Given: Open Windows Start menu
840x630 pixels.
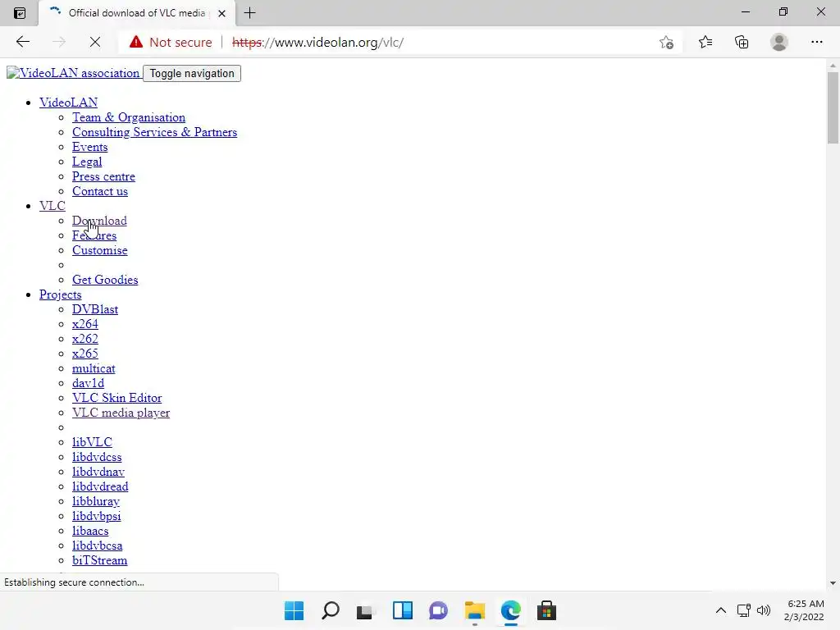Looking at the screenshot, I should pyautogui.click(x=294, y=610).
